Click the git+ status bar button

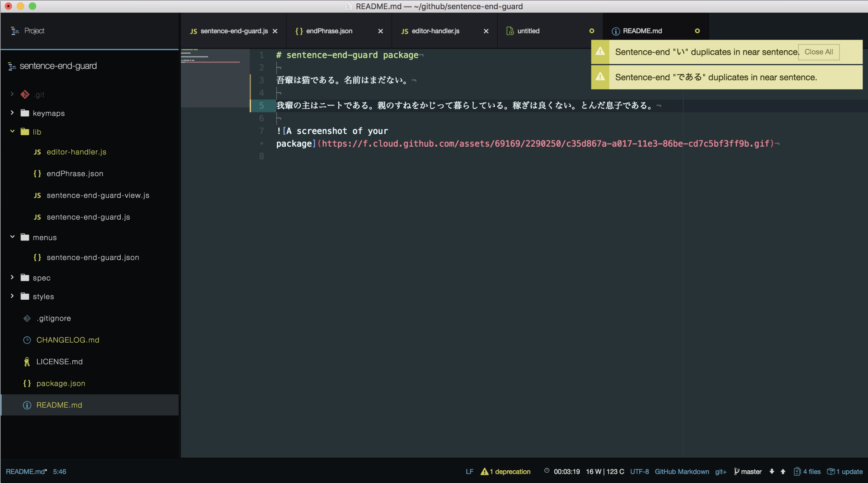coord(721,472)
